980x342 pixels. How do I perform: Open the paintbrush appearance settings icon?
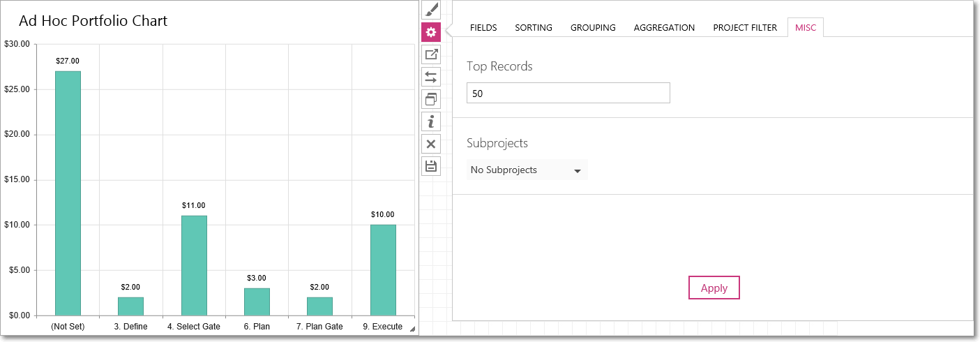click(431, 10)
